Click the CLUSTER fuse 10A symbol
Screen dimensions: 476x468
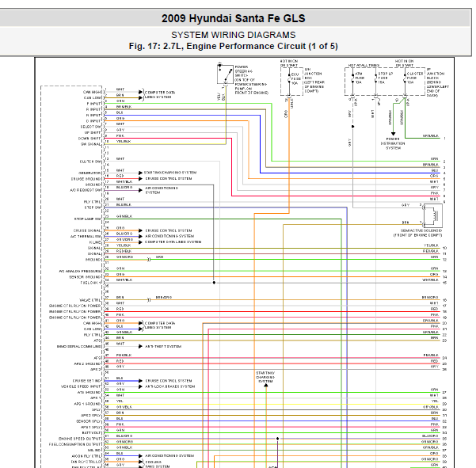(x=405, y=81)
